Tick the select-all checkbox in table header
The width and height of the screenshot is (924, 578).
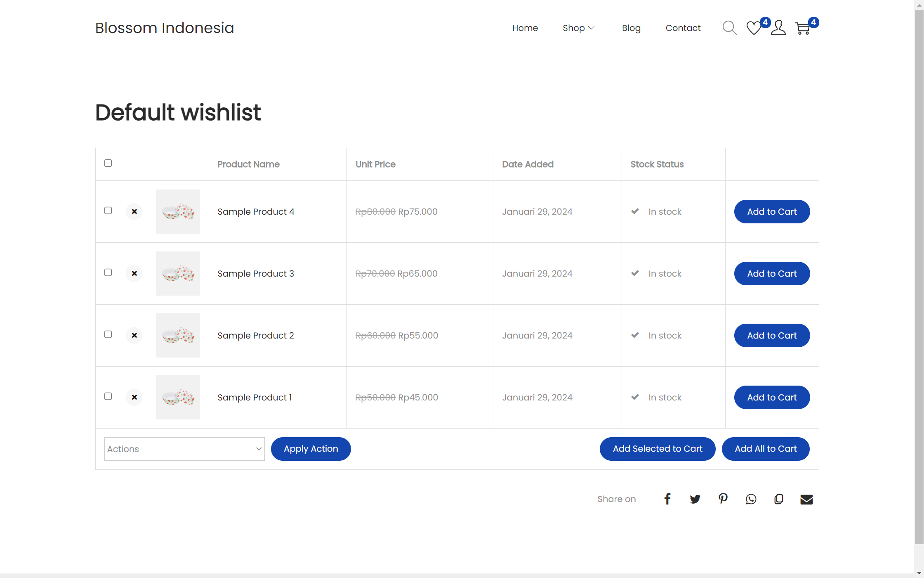pyautogui.click(x=108, y=163)
